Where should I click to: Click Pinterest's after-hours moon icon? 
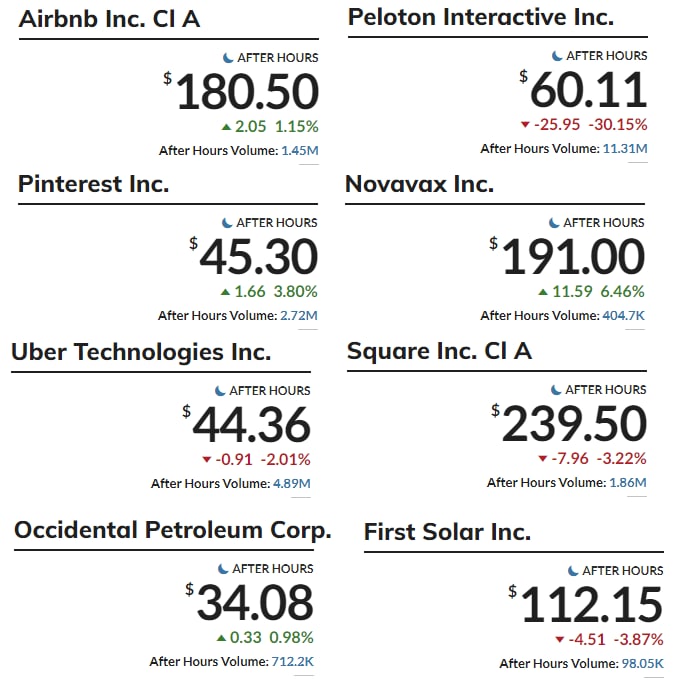point(227,223)
